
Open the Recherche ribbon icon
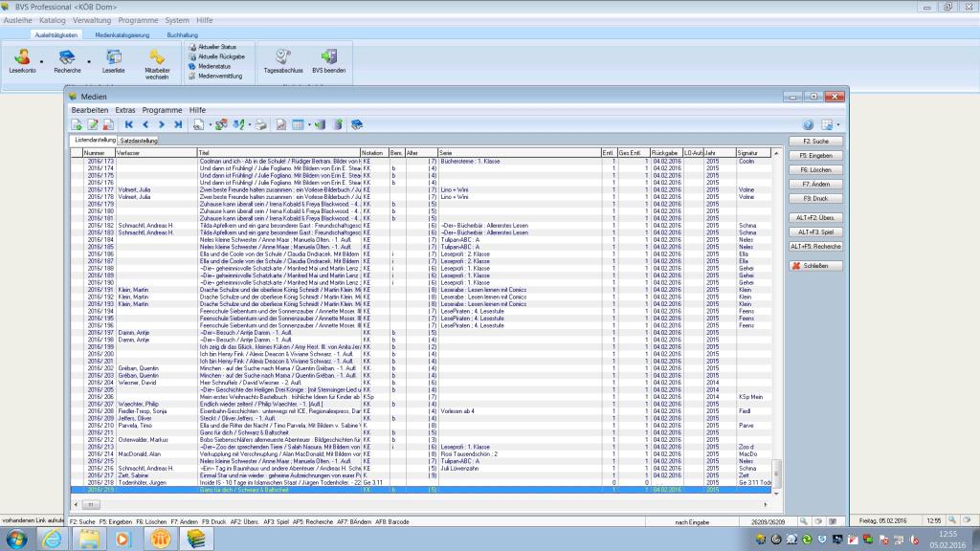pos(67,61)
